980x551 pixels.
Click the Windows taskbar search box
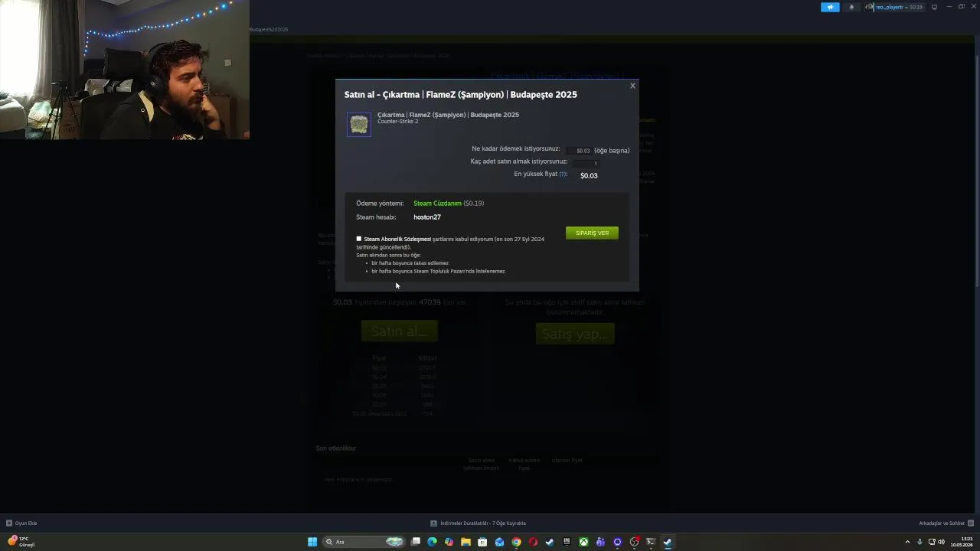[x=364, y=542]
